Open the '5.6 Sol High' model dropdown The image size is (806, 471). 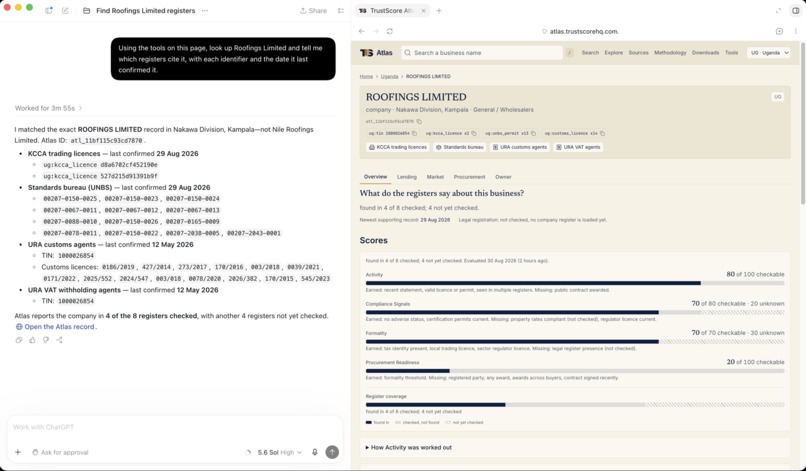click(279, 452)
